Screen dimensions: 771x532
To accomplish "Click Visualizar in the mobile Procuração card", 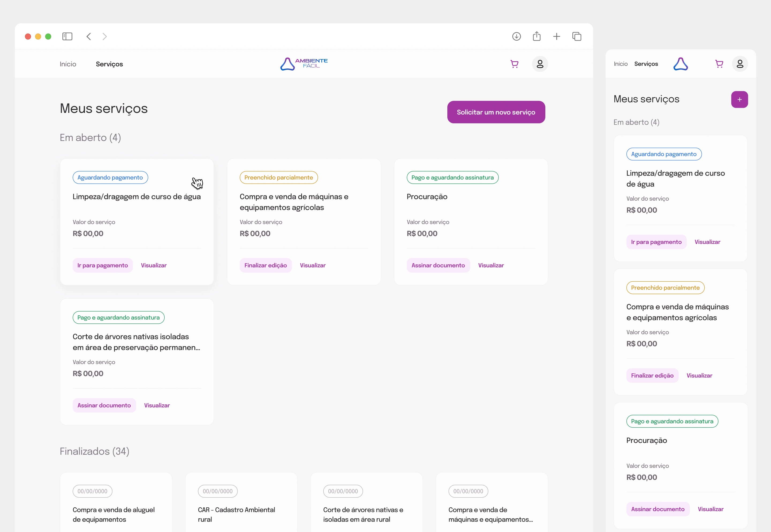I will [710, 509].
